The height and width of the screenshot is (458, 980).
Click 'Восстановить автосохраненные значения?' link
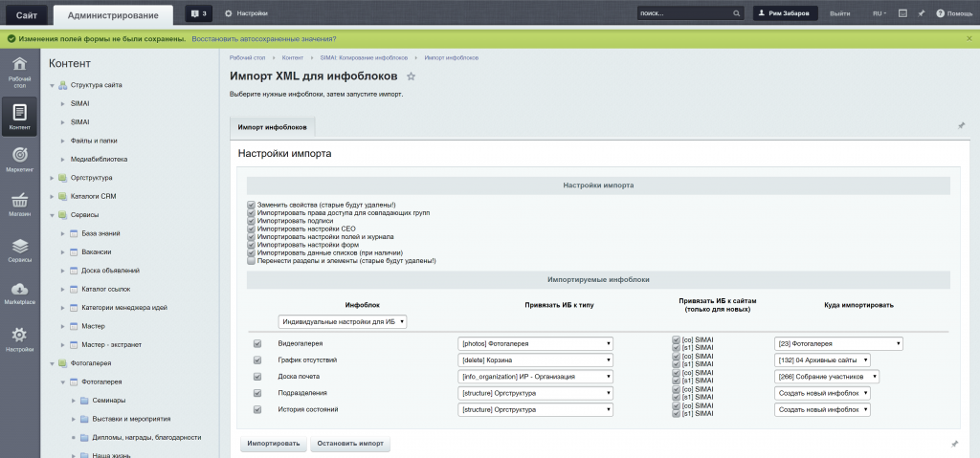coord(264,38)
